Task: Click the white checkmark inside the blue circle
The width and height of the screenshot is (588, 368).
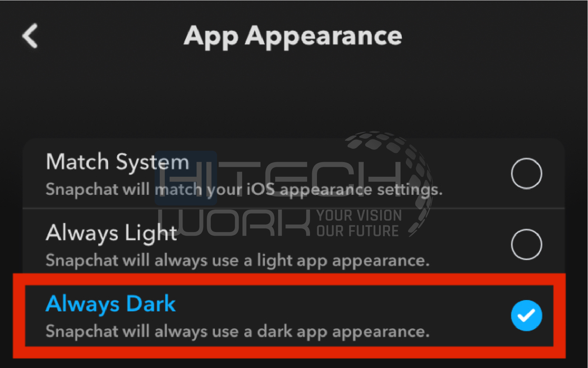Action: coord(526,315)
